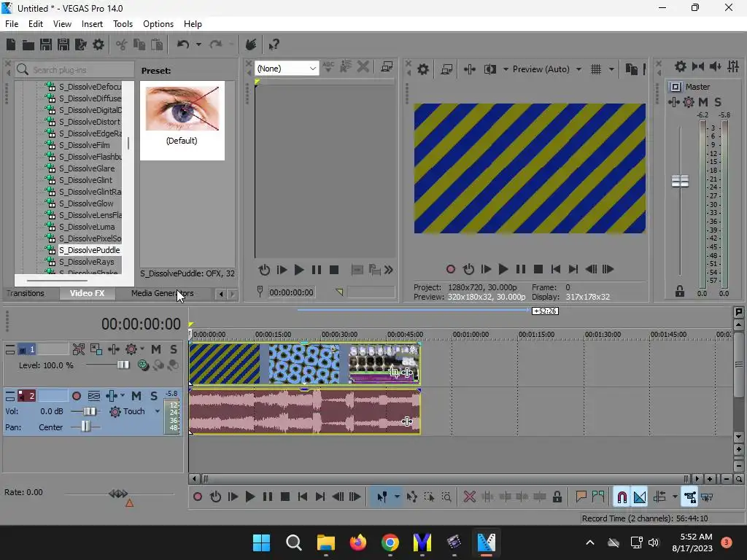
Task: Open Project Properties gear in main toolbar
Action: 98,44
